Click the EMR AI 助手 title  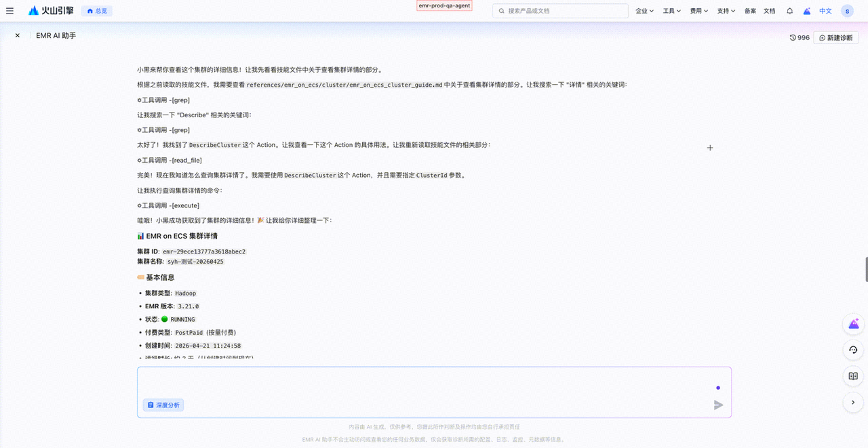56,36
